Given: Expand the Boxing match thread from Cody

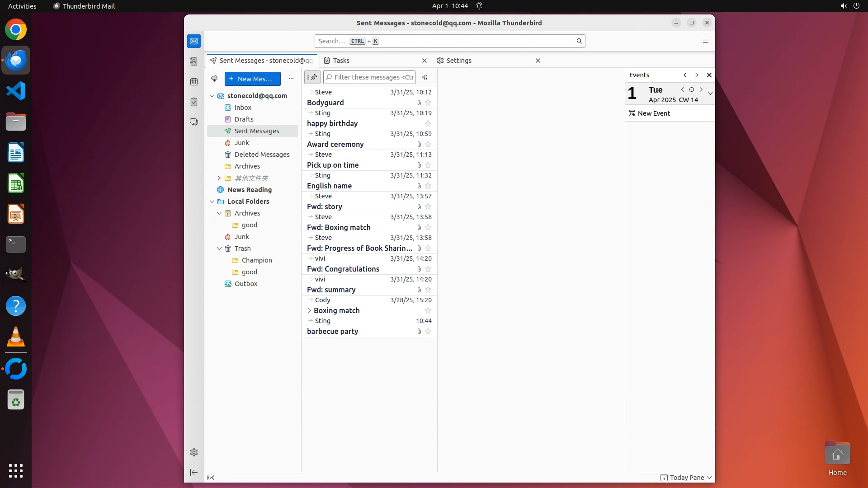Looking at the screenshot, I should coord(310,310).
